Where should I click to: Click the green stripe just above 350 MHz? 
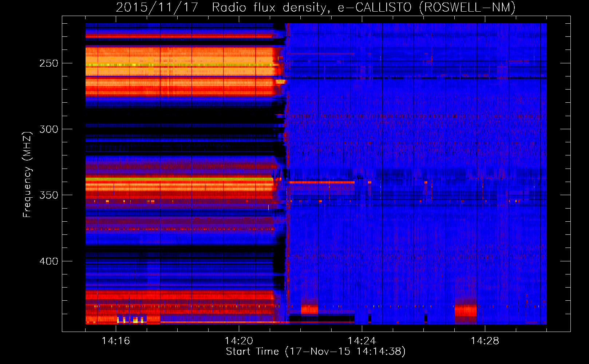point(178,179)
